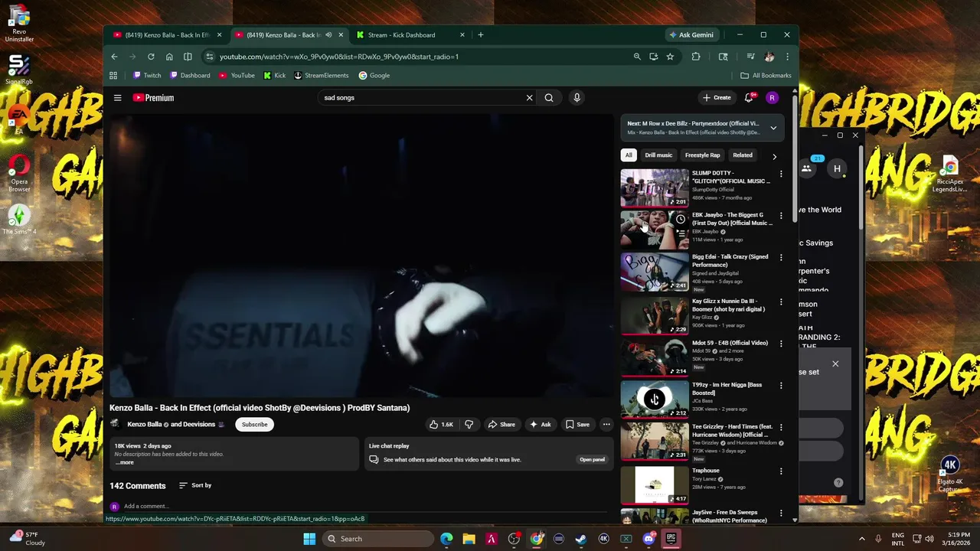
Task: Start voice search with microphone icon
Action: click(x=577, y=98)
